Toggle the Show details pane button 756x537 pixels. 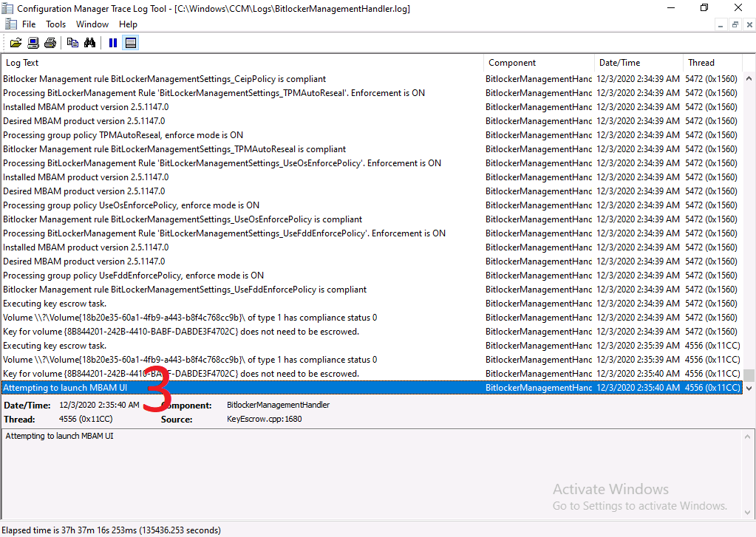(131, 43)
